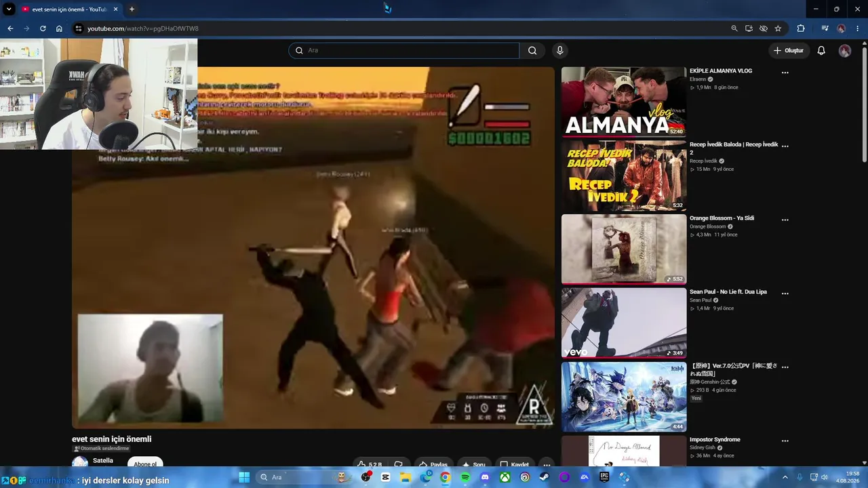Open the Sean Paul No Lie thumbnail
This screenshot has height=488, width=868.
click(x=624, y=323)
